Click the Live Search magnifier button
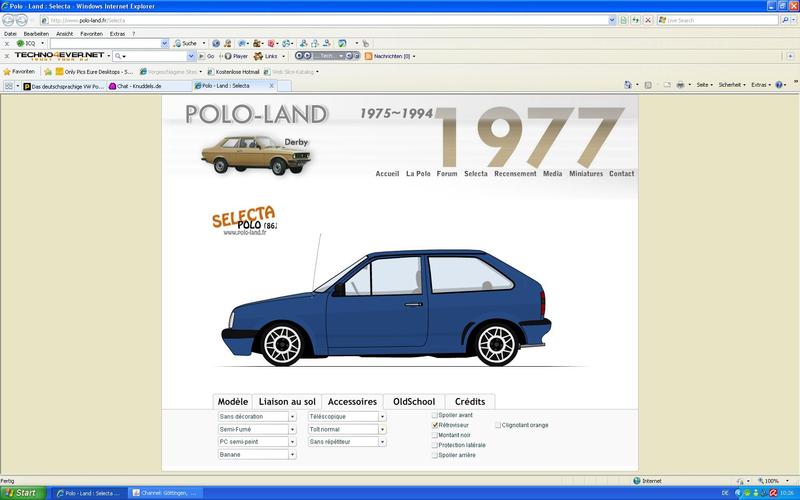The image size is (800, 500). tap(785, 20)
